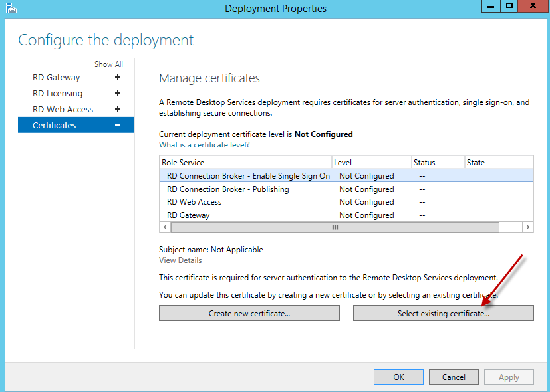The height and width of the screenshot is (392, 550).
Task: Open the 'What is a certificate level?' link
Action: click(204, 145)
